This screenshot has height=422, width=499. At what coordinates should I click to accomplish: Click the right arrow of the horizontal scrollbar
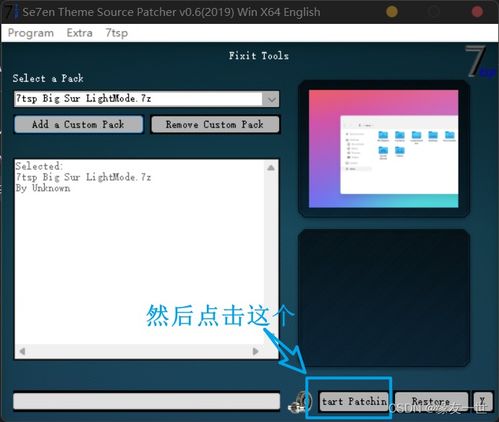(x=255, y=351)
